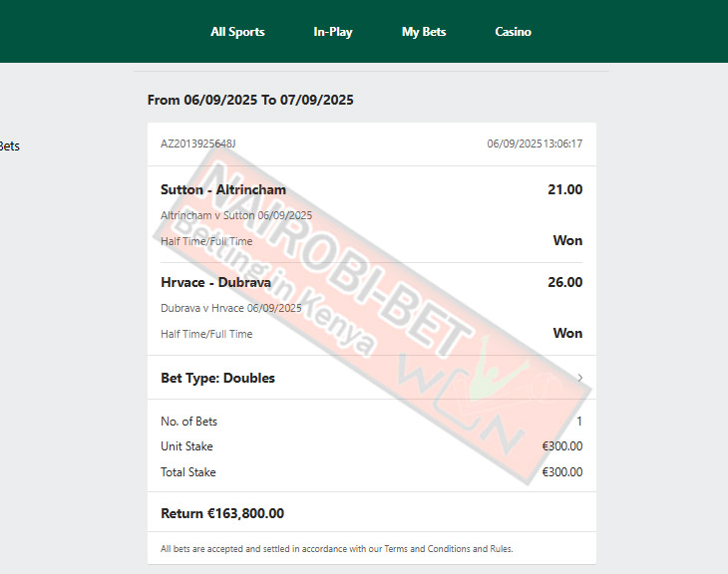Click the Bets item in left sidebar
The image size is (728, 574).
tap(10, 146)
